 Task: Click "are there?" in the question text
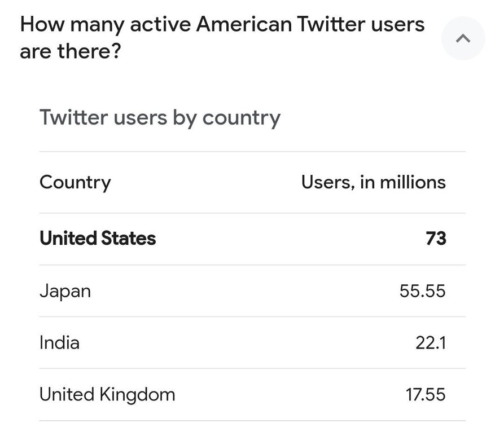pos(69,52)
